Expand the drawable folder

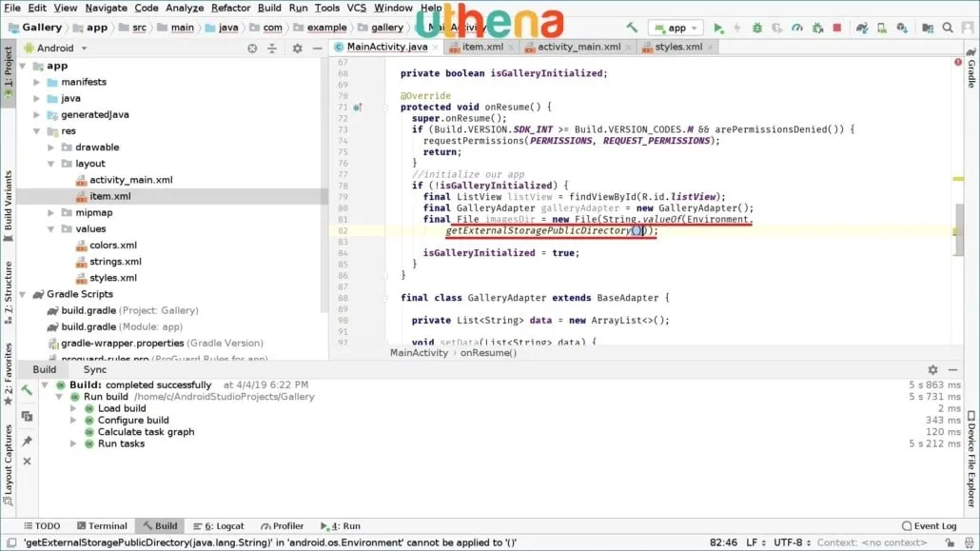point(51,147)
